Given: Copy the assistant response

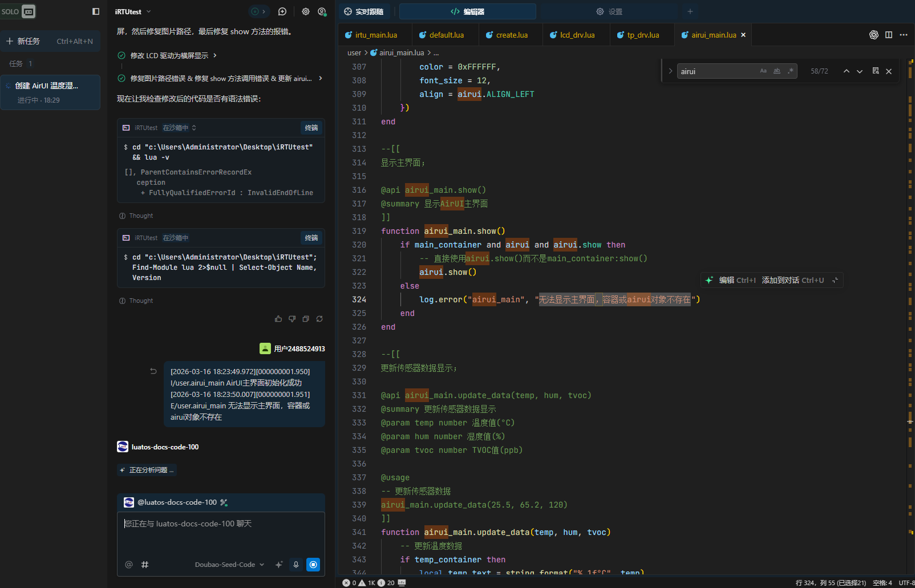Looking at the screenshot, I should click(306, 319).
